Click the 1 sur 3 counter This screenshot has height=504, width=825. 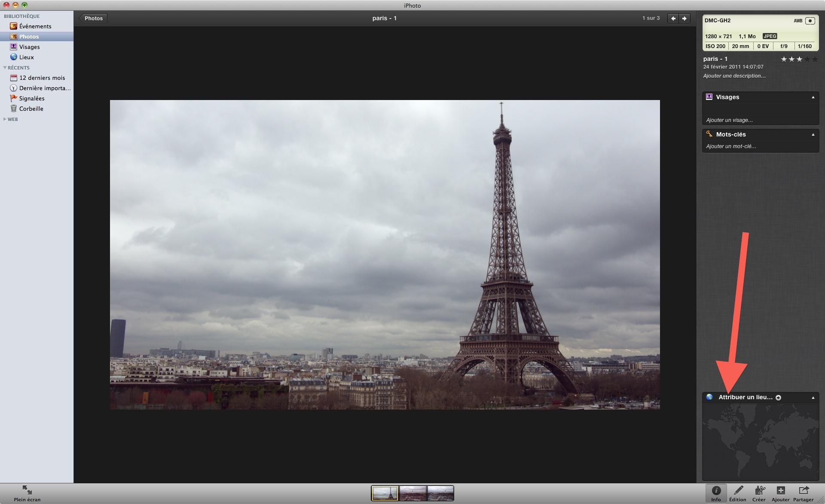point(651,18)
